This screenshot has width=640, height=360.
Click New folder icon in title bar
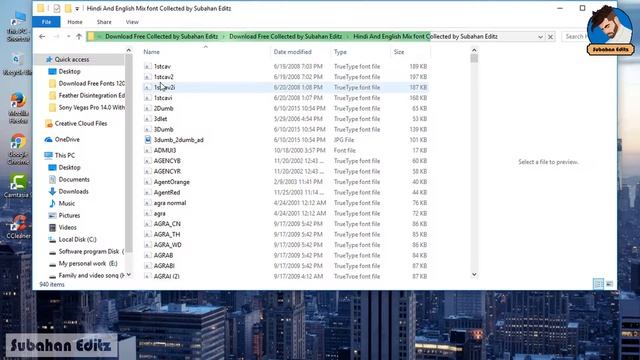click(x=68, y=8)
